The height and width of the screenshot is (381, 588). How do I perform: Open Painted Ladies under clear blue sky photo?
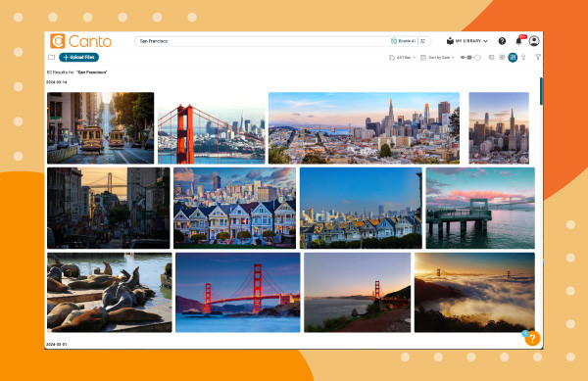(x=361, y=208)
